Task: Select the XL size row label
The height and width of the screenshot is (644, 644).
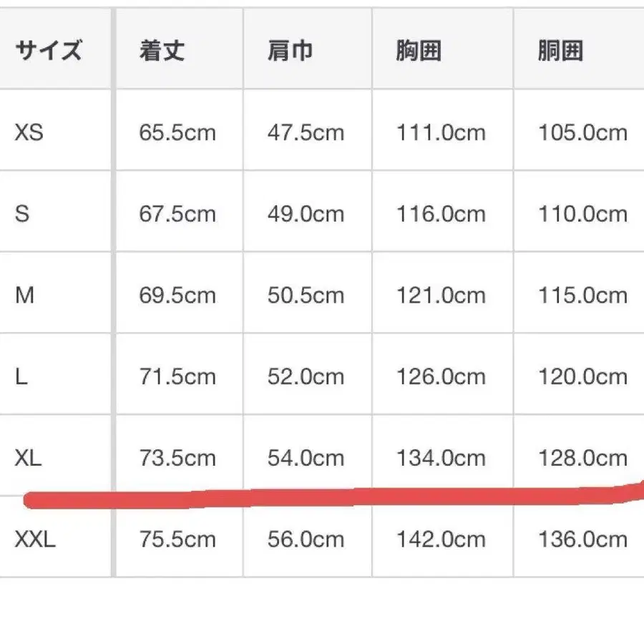Action: (x=28, y=458)
